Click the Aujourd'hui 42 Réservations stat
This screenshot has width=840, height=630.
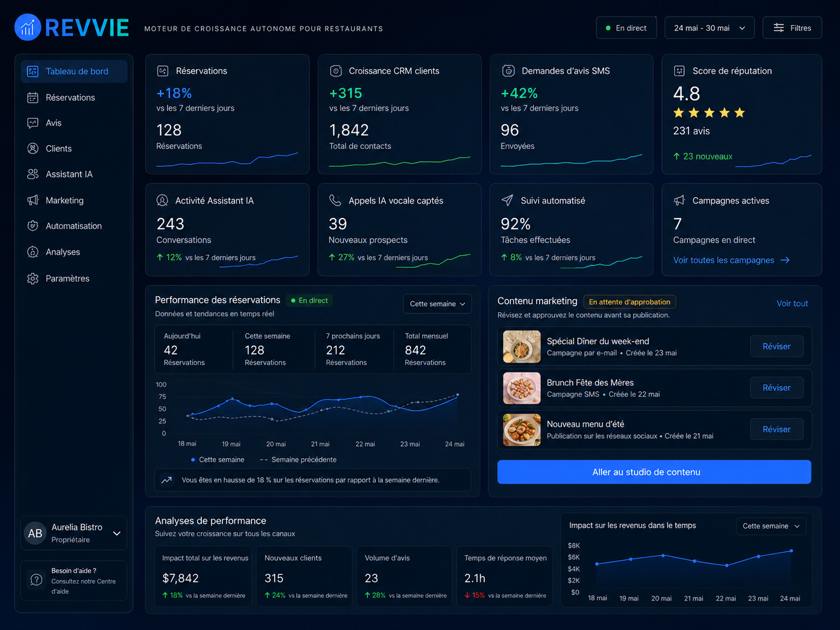pos(184,349)
